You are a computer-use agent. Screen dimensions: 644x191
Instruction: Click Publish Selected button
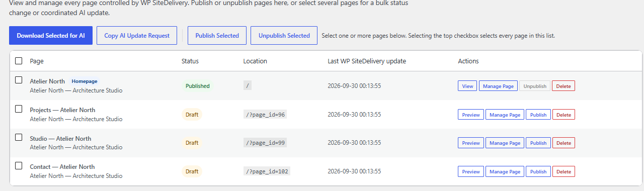(x=217, y=36)
